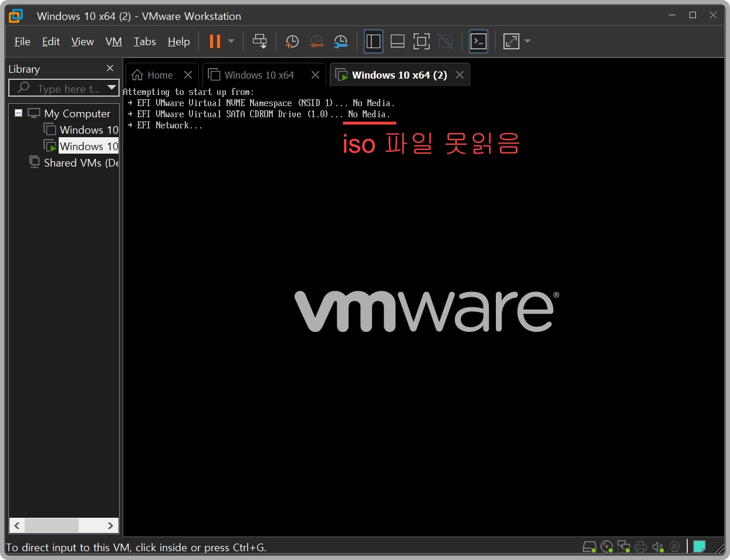Viewport: 730px width, 560px height.
Task: Collapse the My Computer tree node
Action: 19,113
